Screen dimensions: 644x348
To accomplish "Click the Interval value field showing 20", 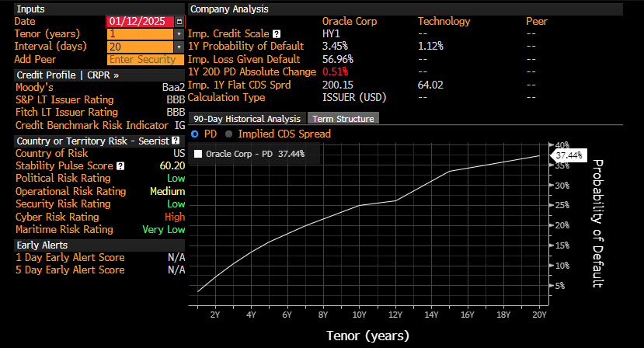I will point(141,47).
